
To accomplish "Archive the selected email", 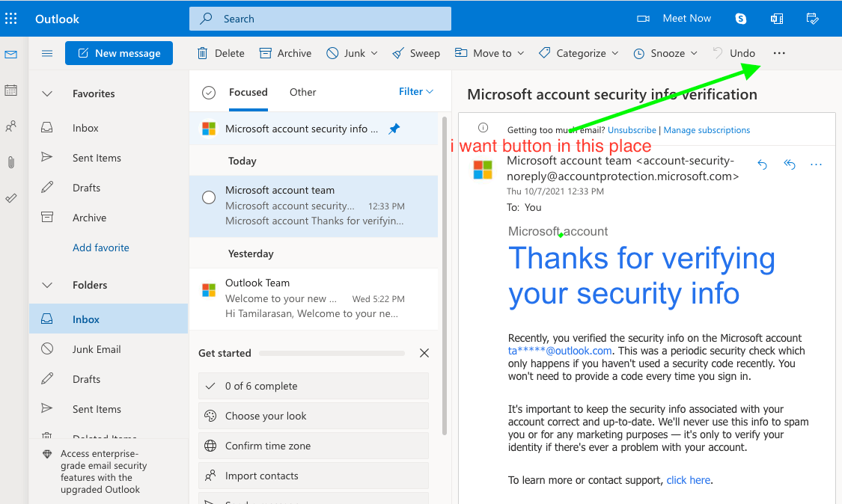I will [285, 53].
